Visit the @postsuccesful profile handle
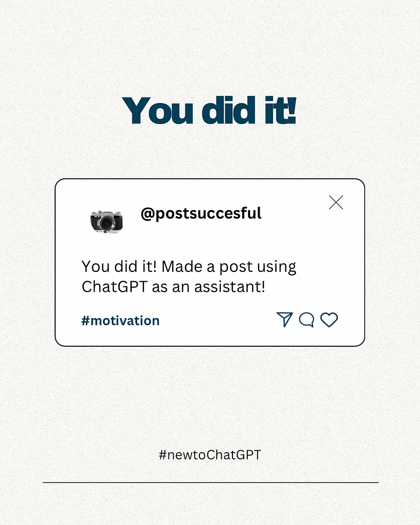Screen dimensions: 420x525 coord(201,213)
